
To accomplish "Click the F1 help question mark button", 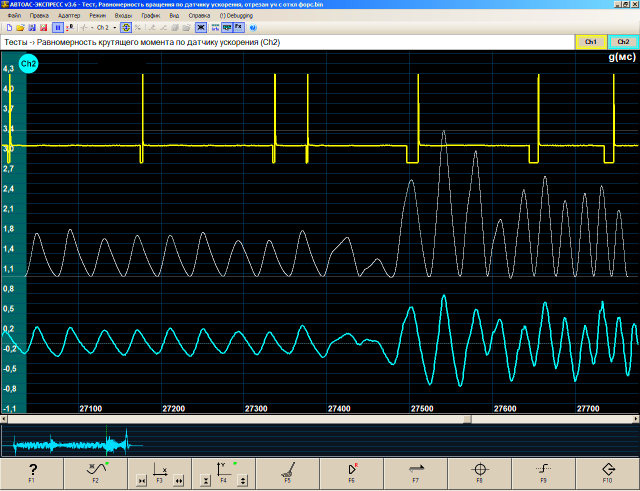I will coord(32,471).
